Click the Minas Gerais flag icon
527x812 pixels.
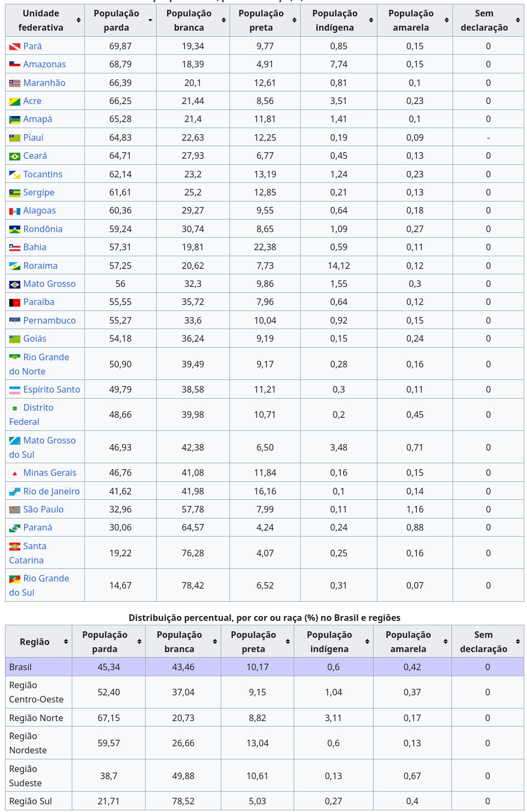(15, 473)
